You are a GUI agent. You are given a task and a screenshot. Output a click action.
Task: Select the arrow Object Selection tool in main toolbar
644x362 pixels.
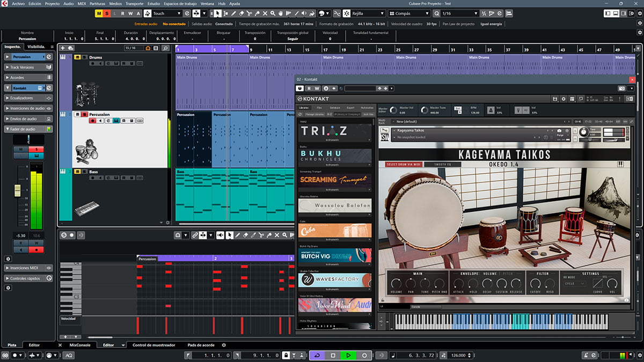(218, 13)
